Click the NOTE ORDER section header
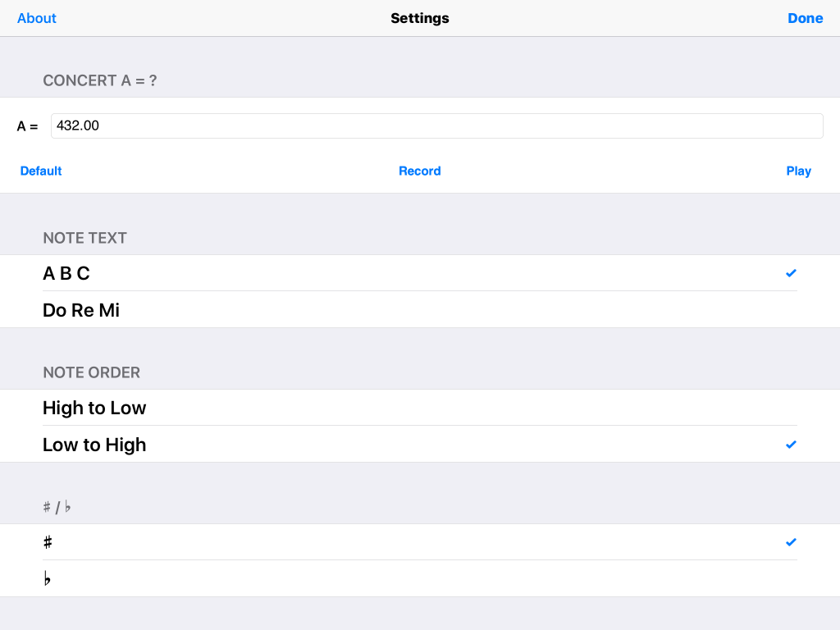840x630 pixels. click(91, 372)
